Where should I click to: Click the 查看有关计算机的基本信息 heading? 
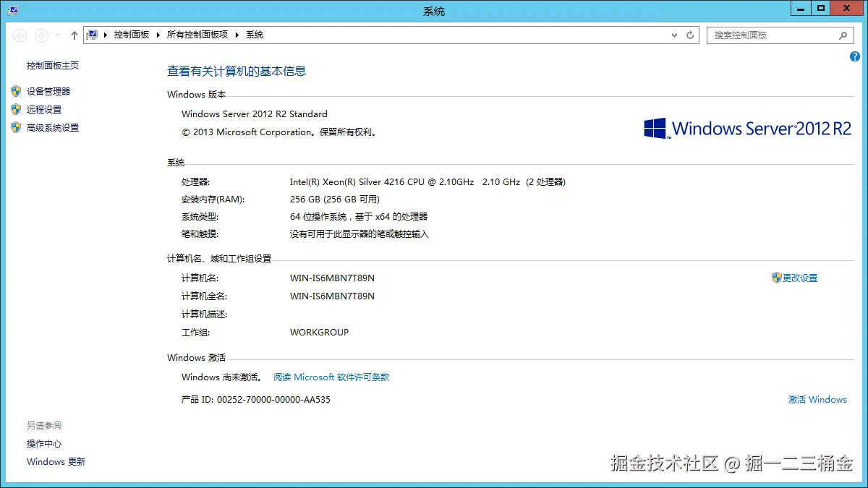click(x=237, y=71)
